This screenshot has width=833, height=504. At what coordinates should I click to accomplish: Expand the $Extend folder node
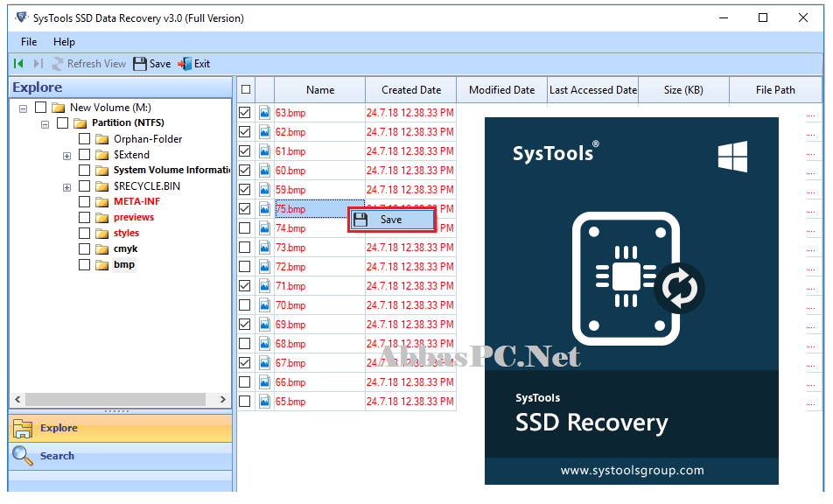pos(66,156)
